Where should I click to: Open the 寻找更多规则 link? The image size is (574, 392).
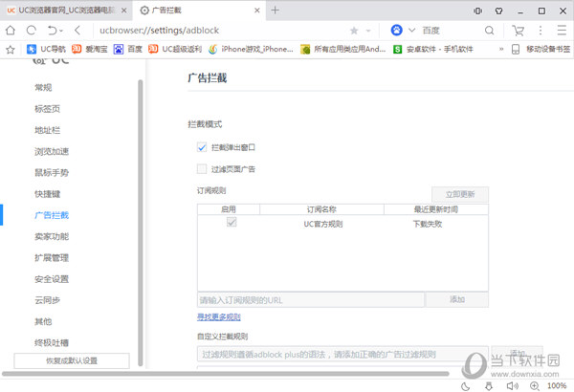[x=219, y=316]
